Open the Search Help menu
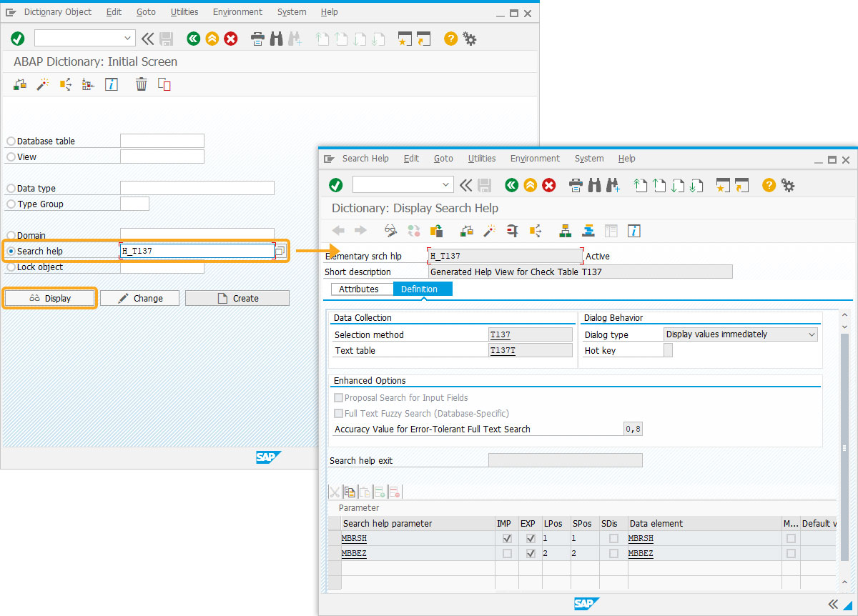Image resolution: width=858 pixels, height=616 pixels. click(365, 159)
